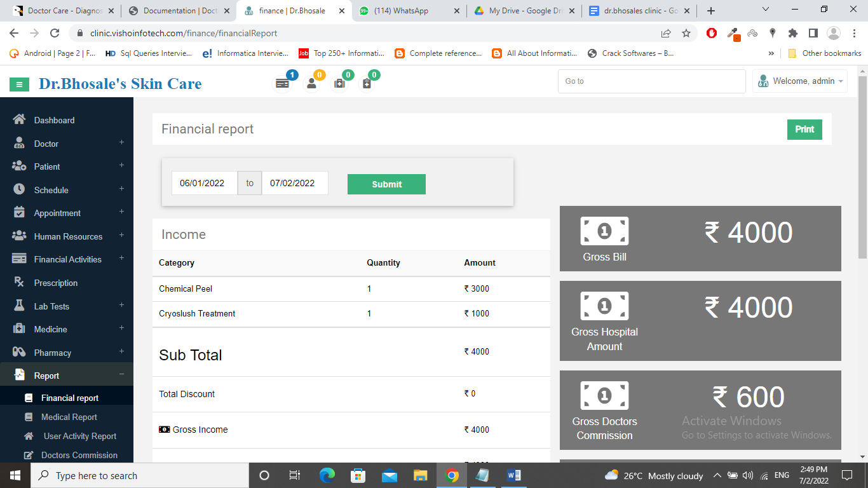The height and width of the screenshot is (488, 868).
Task: Click the Prescription Rx icon in sidebar
Action: pyautogui.click(x=19, y=283)
